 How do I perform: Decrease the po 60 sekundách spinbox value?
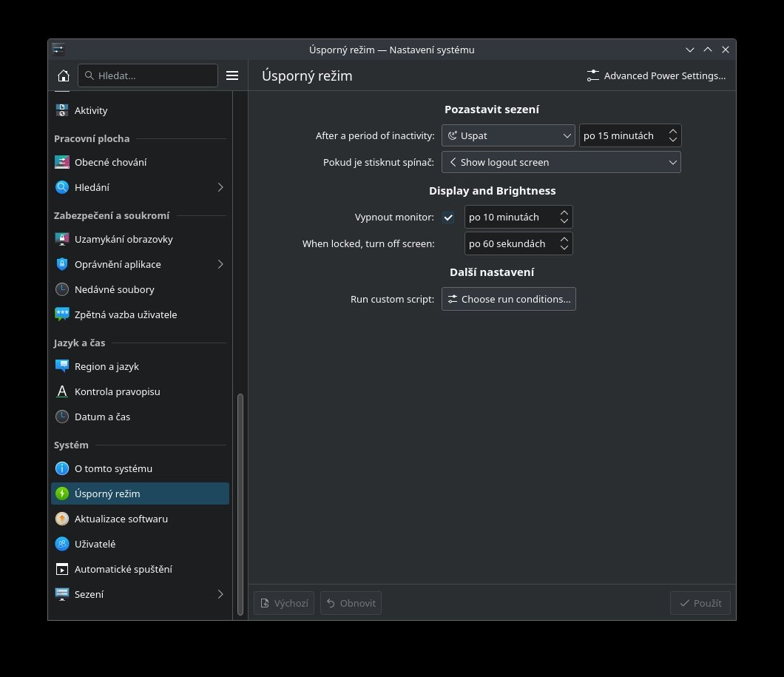pyautogui.click(x=564, y=248)
